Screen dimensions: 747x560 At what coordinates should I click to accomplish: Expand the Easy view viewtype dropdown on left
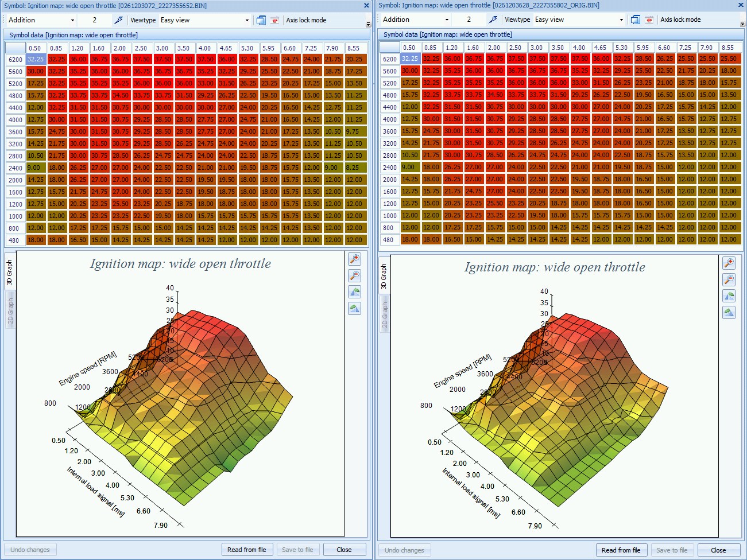point(247,20)
